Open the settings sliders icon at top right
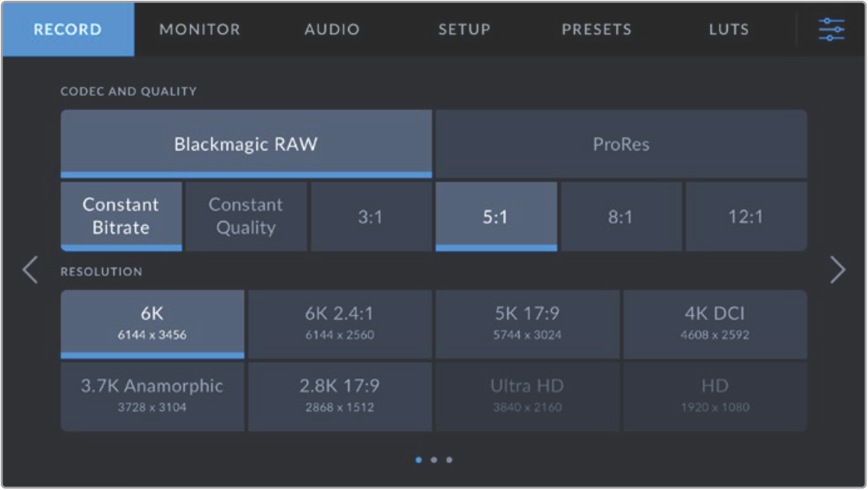This screenshot has height=490, width=868. click(x=831, y=30)
